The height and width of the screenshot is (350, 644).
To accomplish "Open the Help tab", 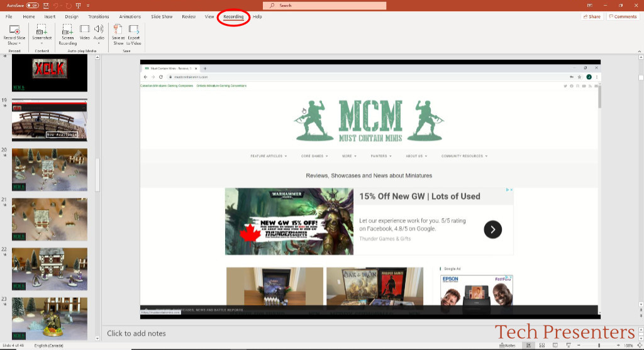I will click(x=257, y=16).
